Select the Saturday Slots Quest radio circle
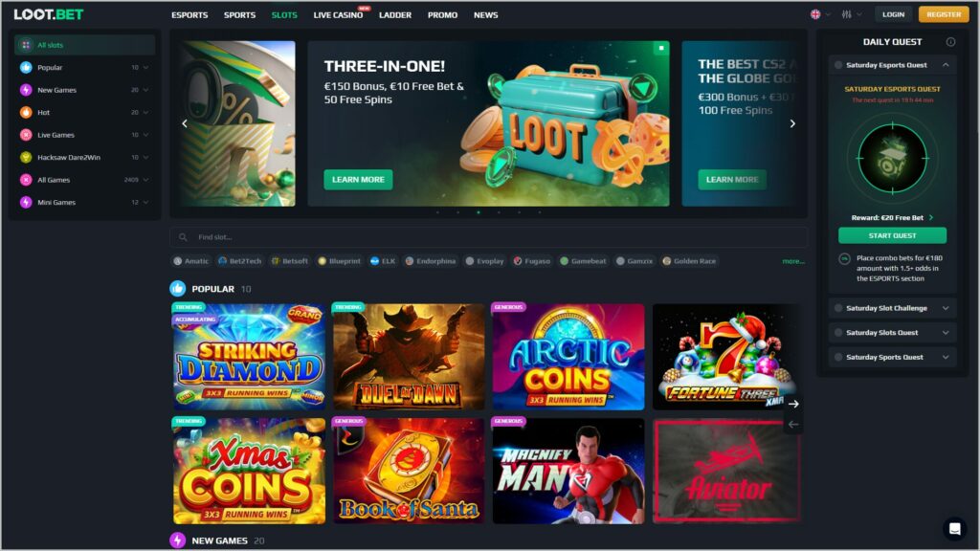980x551 pixels. (x=838, y=332)
